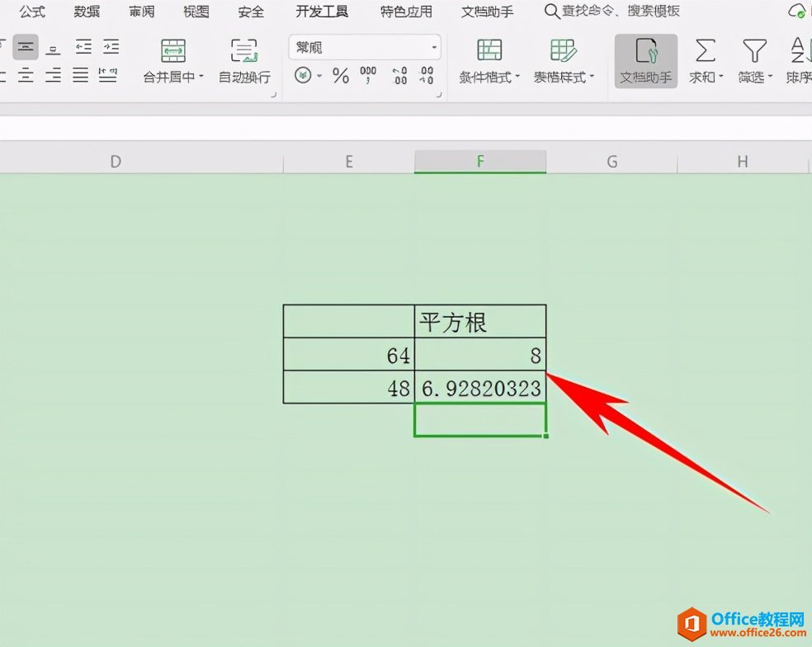Open the 常规 number format combo box
The image size is (812, 647).
coord(365,48)
